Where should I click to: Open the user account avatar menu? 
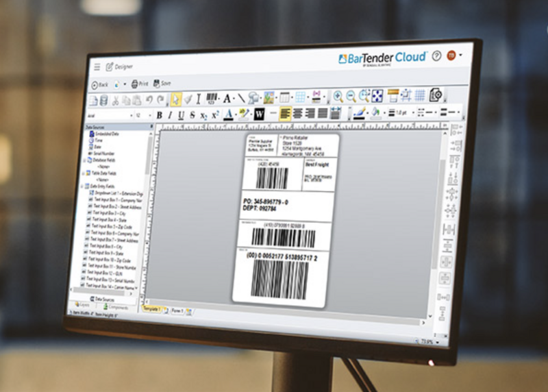click(451, 55)
